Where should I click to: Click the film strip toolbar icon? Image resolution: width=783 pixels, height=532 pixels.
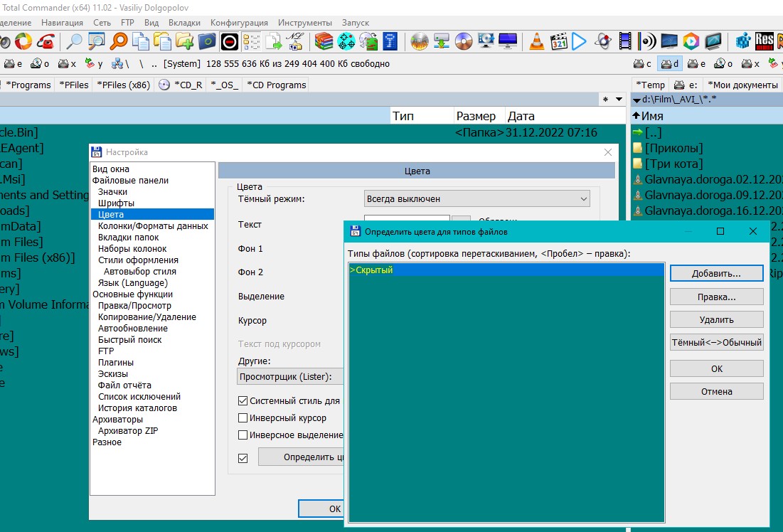[624, 41]
